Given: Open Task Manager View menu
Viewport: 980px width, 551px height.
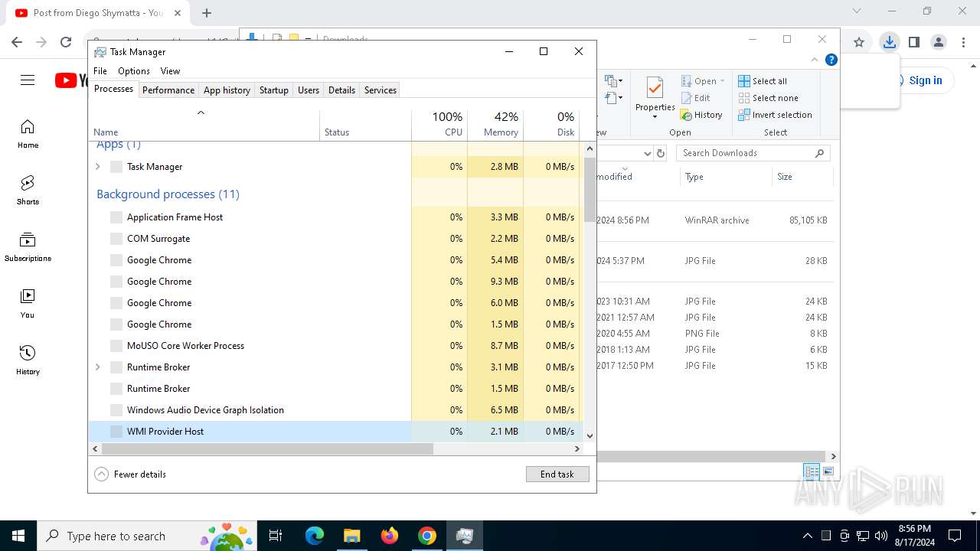Looking at the screenshot, I should click(170, 71).
